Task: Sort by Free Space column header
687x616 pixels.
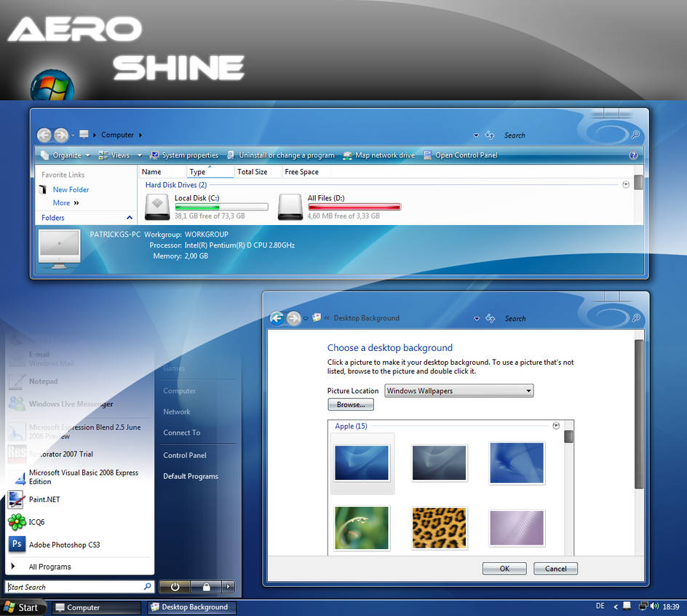Action: click(306, 172)
